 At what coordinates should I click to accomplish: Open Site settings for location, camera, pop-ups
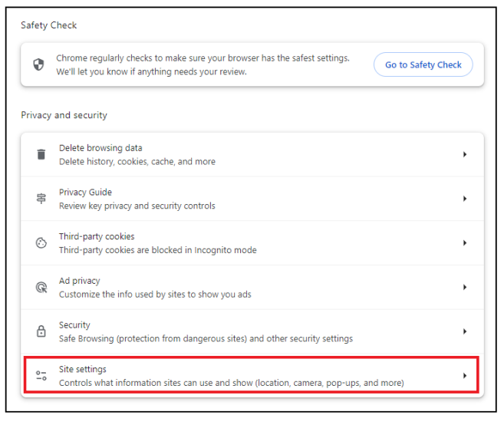pyautogui.click(x=252, y=375)
